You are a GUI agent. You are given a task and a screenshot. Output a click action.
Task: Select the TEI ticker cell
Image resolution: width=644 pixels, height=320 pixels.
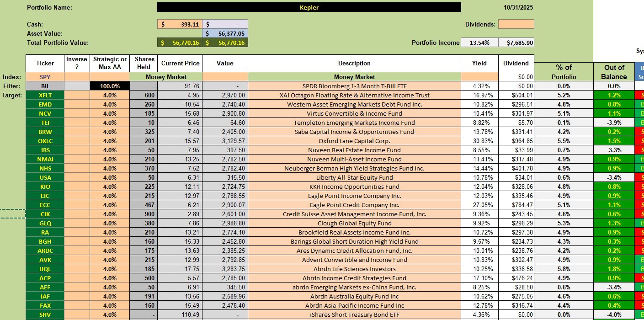coord(45,123)
